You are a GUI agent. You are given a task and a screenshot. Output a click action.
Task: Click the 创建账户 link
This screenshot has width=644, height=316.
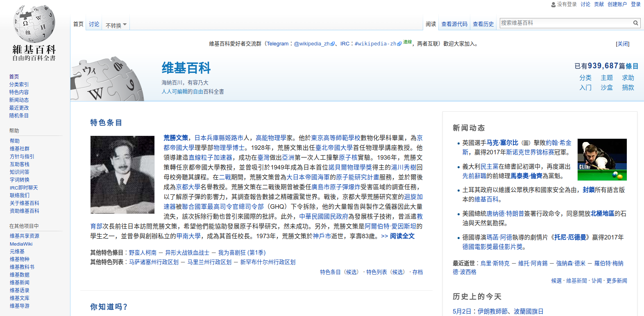coord(617,4)
